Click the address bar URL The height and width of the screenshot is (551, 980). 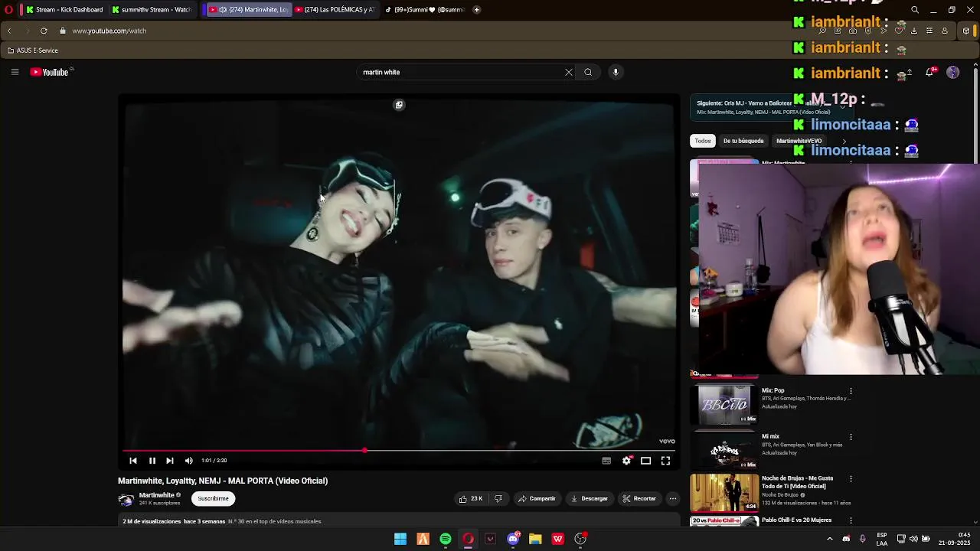tap(109, 31)
